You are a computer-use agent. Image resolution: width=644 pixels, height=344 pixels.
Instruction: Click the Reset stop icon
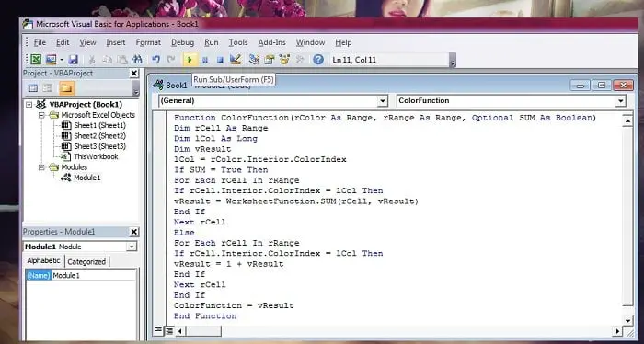220,60
